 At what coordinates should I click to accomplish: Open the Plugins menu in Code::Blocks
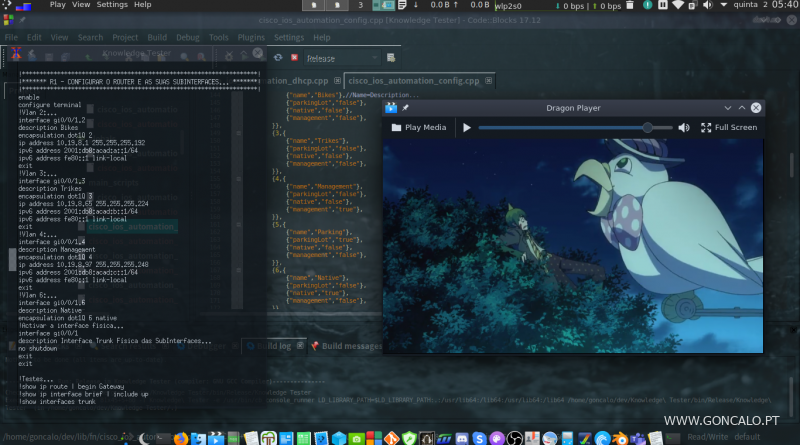[252, 37]
